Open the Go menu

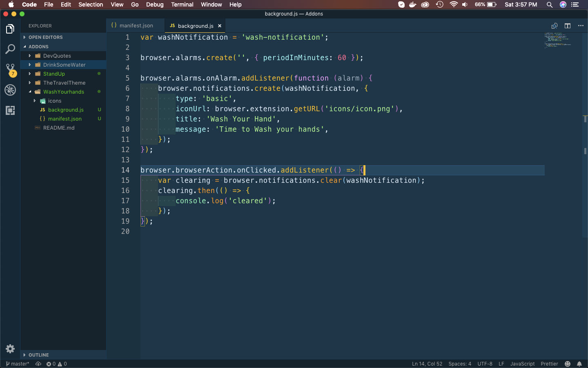[135, 4]
